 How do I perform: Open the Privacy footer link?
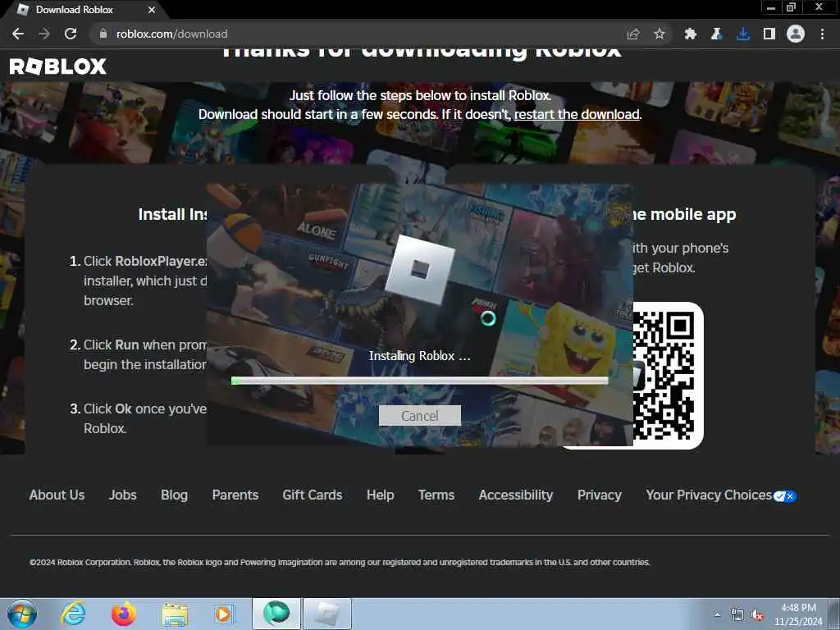click(600, 495)
